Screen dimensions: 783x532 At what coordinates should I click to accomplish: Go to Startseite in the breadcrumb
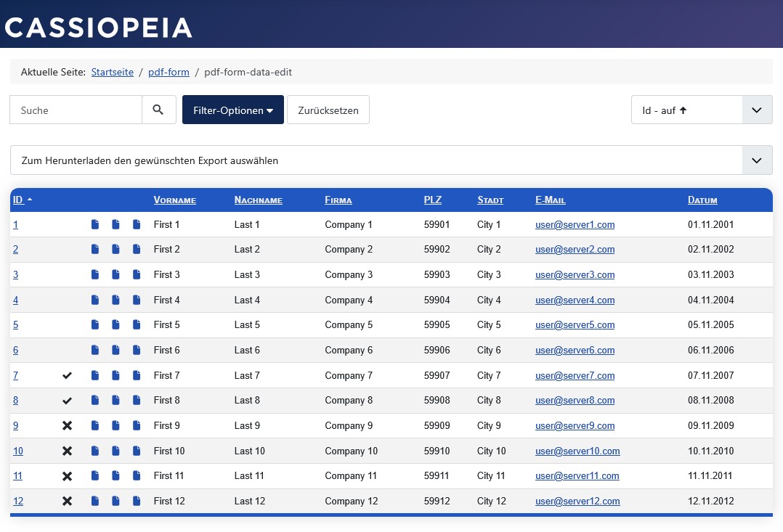click(x=112, y=72)
